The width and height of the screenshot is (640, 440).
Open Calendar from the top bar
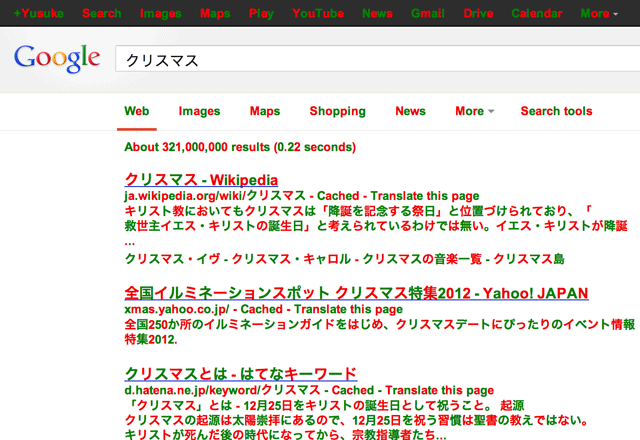click(537, 13)
